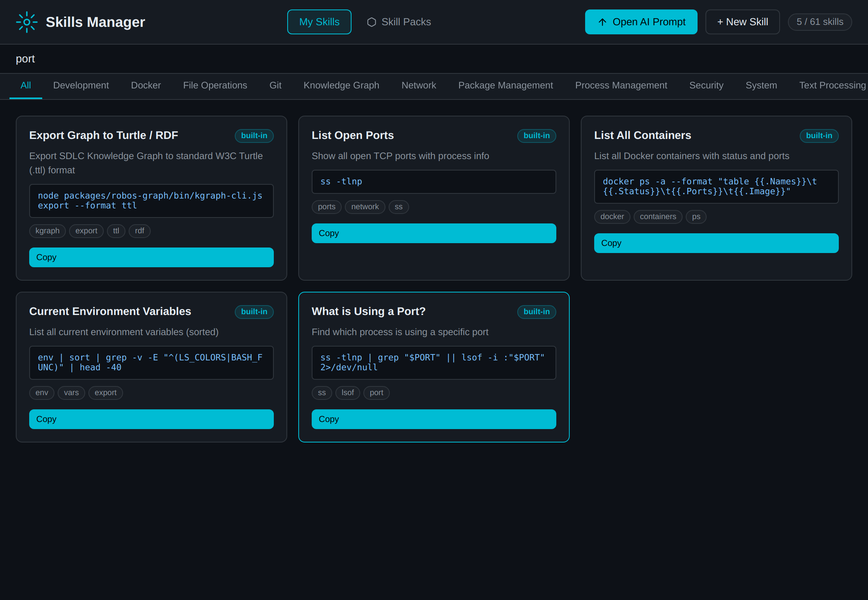The width and height of the screenshot is (868, 600).
Task: Copy the Current Environment Variables command
Action: pos(152,419)
